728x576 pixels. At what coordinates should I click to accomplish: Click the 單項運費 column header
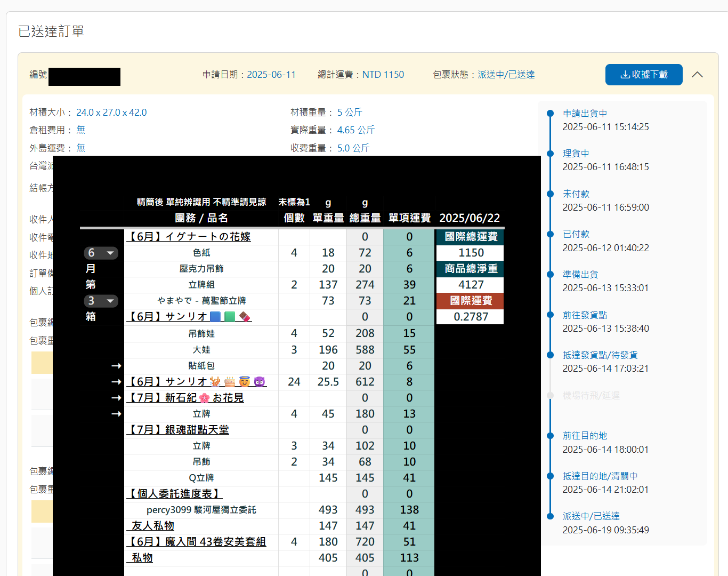click(409, 218)
